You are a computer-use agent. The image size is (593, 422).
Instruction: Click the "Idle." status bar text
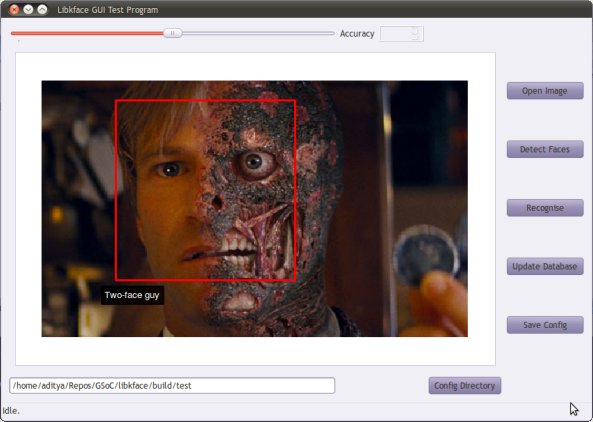pyautogui.click(x=11, y=411)
